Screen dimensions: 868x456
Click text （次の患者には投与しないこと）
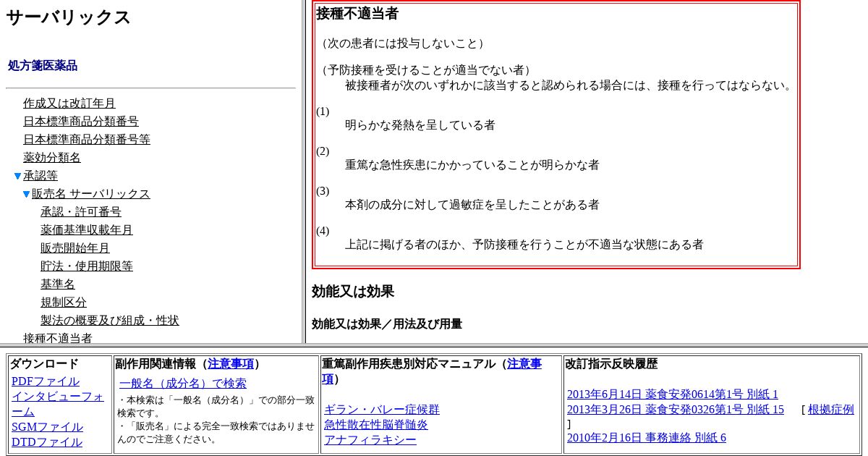tap(403, 43)
